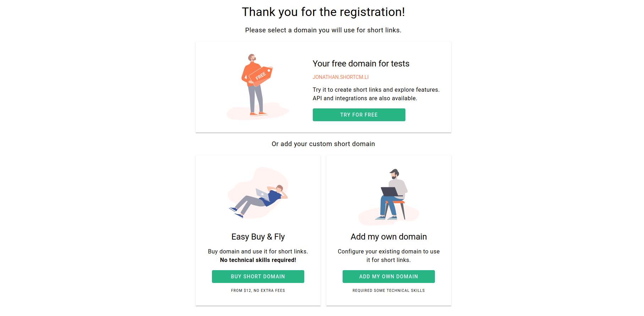Click the 'FROM $12, NO EXTRA FEES' label
The width and height of the screenshot is (644, 316).
click(x=258, y=290)
